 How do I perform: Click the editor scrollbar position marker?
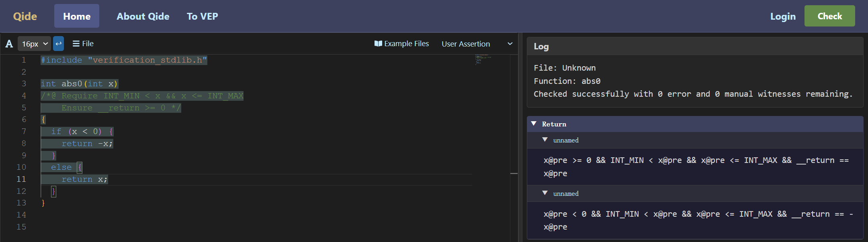(x=514, y=173)
